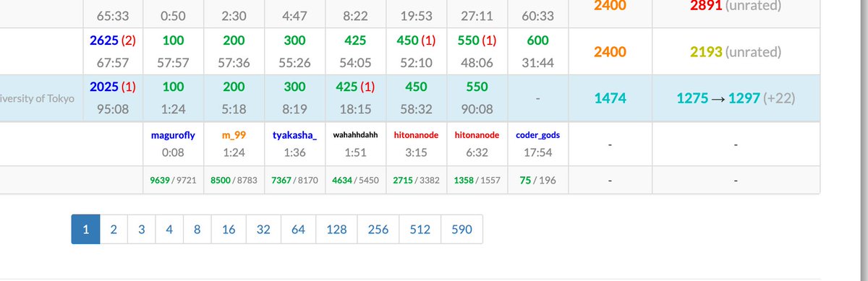This screenshot has height=281, width=868.
Task: Select current page 1 button
Action: 85,230
